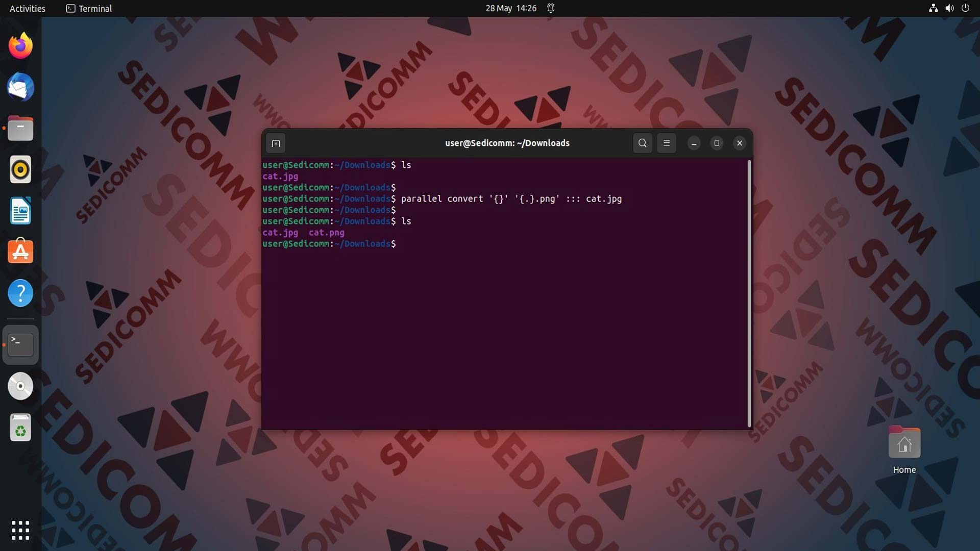
Task: Open the optical disc icon in dock
Action: point(20,386)
